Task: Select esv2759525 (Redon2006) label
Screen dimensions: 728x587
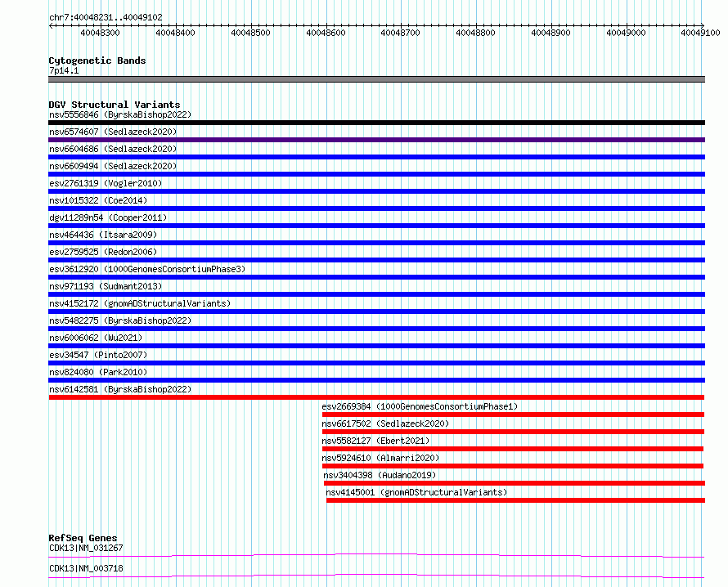Action: [103, 252]
